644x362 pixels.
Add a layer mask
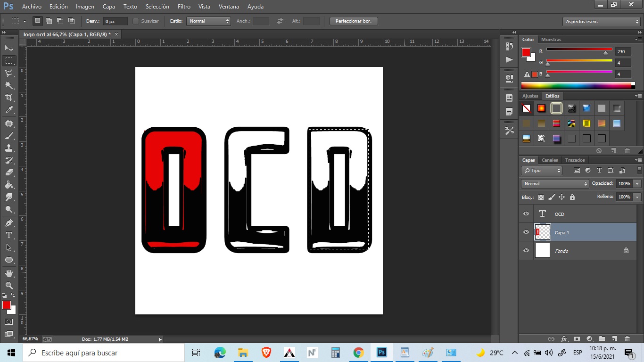(x=576, y=338)
